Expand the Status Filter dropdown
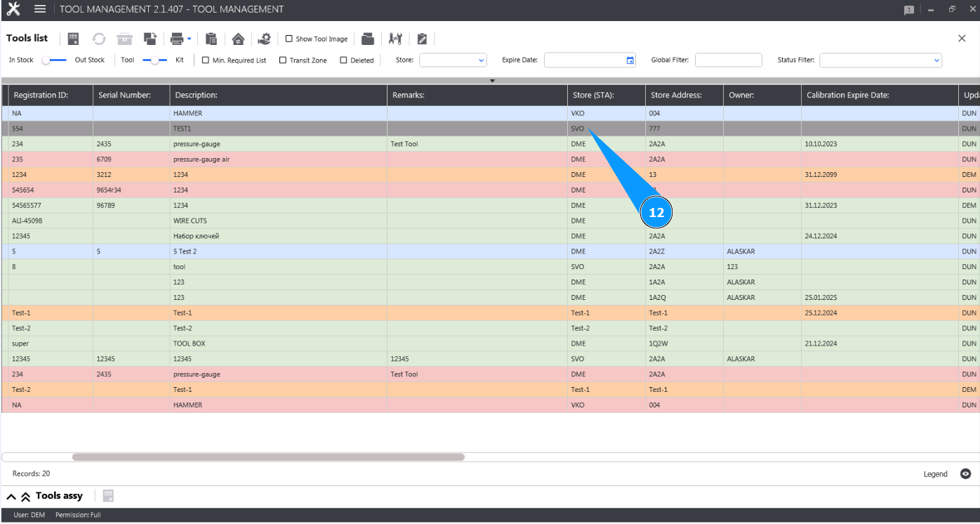The image size is (980, 524). click(880, 60)
